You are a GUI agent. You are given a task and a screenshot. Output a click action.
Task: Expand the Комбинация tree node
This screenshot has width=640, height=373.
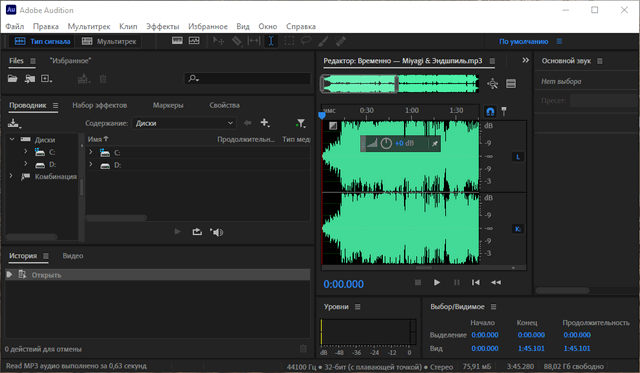(11, 176)
